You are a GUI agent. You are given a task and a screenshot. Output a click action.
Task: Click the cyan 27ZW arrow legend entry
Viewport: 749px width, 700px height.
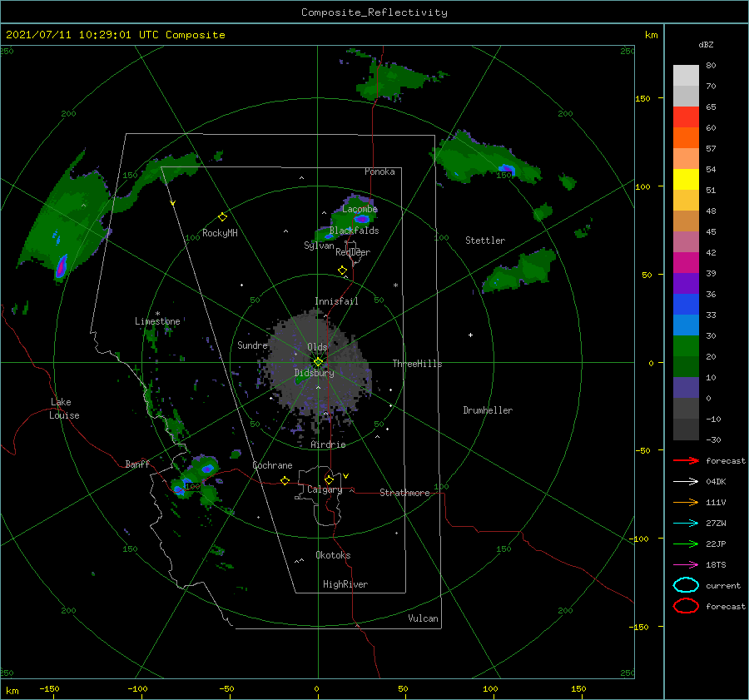(686, 524)
